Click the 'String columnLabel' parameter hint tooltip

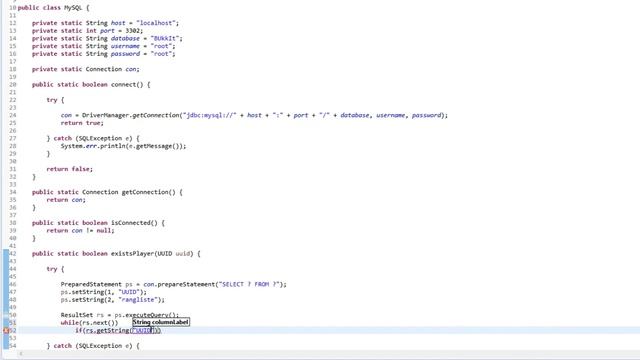[161, 322]
